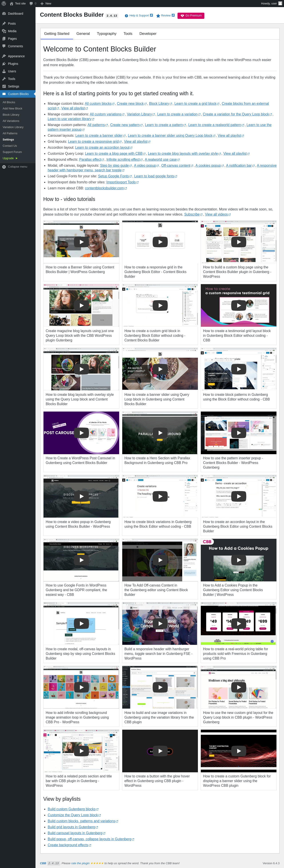The height and width of the screenshot is (868, 284).
Task: Play the Post Carousel tutorial video
Action: [81, 433]
